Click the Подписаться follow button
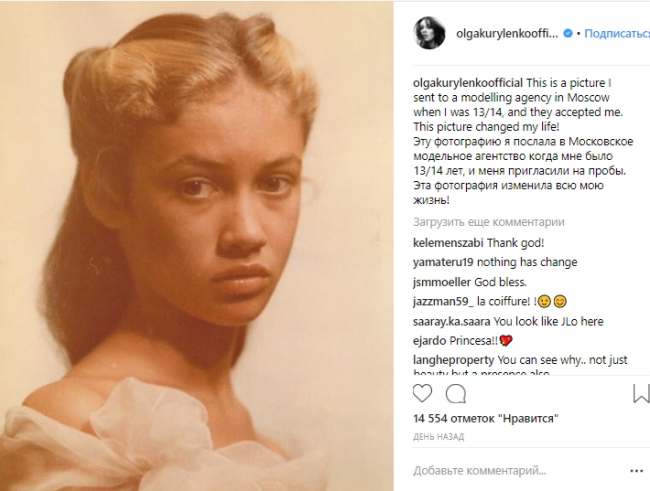 (616, 33)
